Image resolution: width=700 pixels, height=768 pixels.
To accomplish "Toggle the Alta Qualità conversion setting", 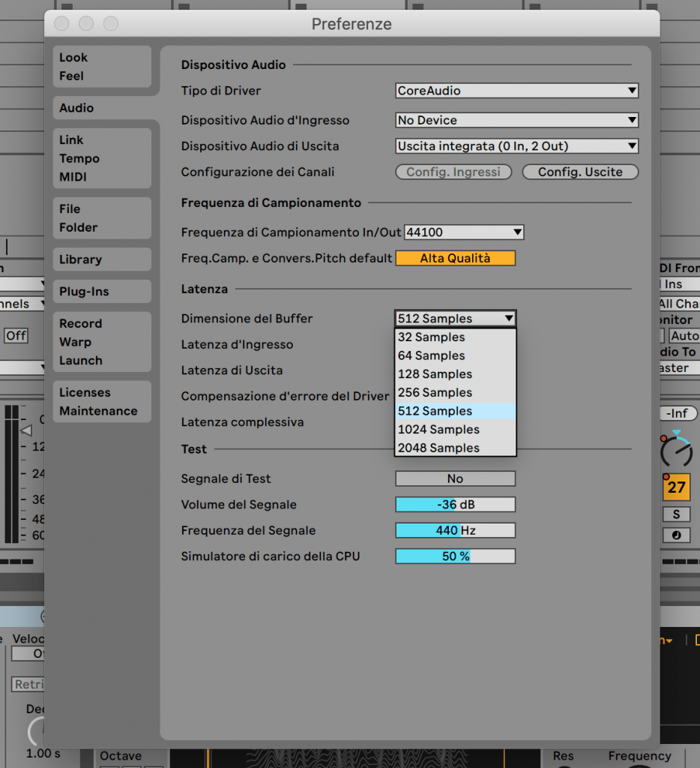I will (x=455, y=258).
